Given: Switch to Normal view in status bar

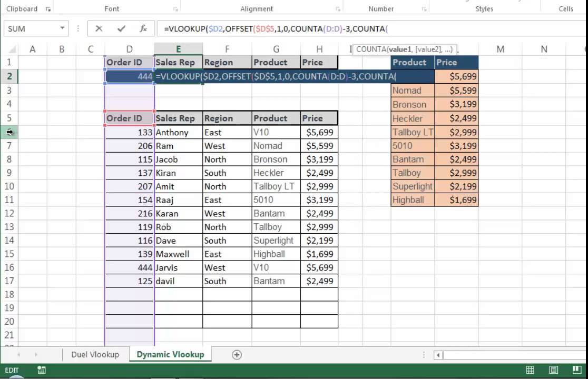Looking at the screenshot, I should [x=530, y=370].
